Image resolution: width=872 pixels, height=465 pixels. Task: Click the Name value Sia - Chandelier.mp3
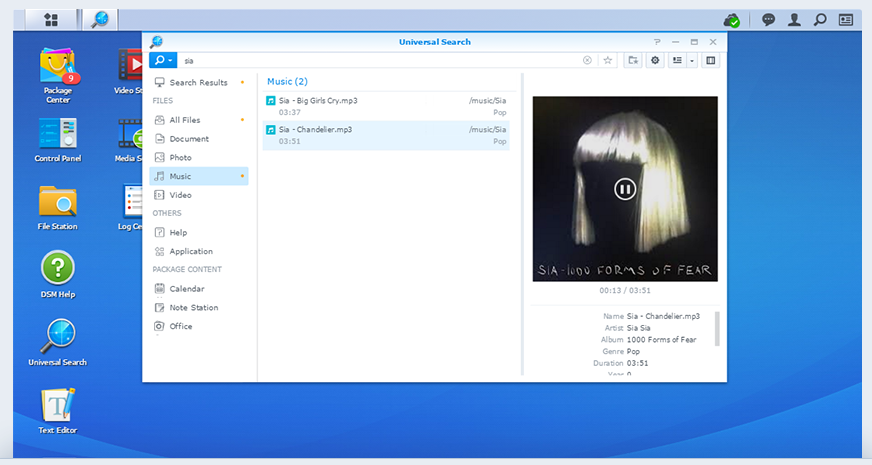tap(663, 316)
